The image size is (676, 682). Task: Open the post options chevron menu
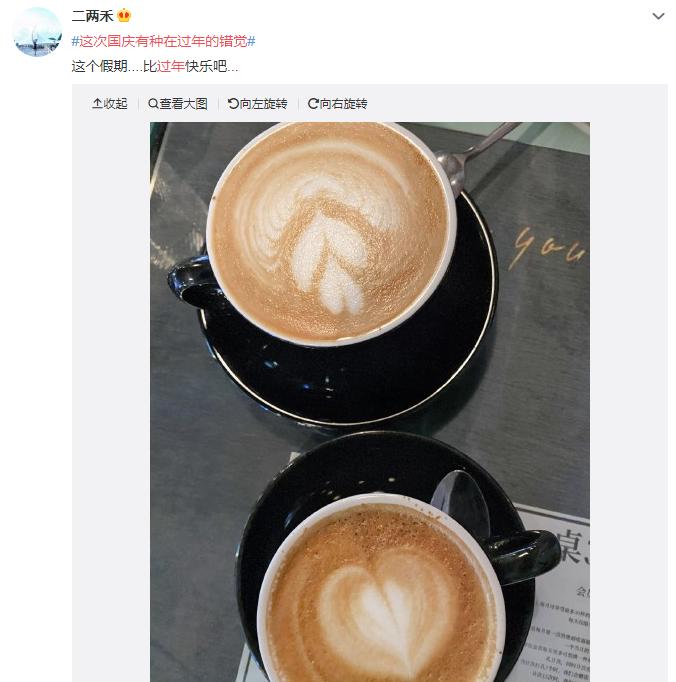coord(658,17)
